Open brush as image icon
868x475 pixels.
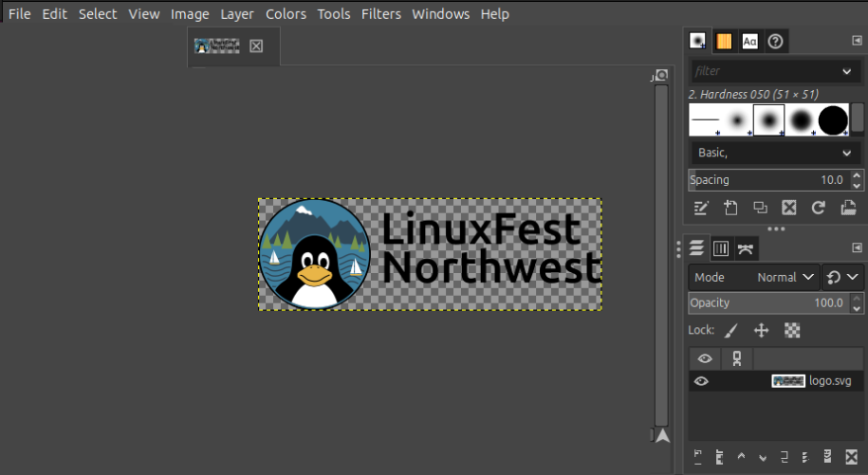click(848, 208)
